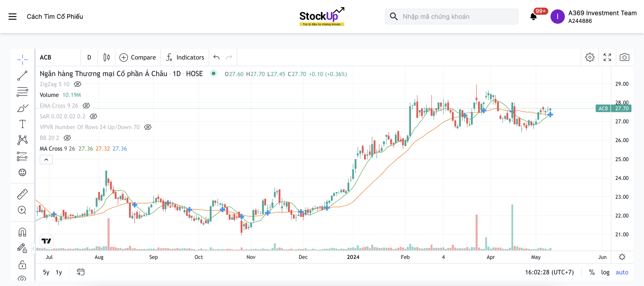Toggle lock all drawing tools
This screenshot has width=644, height=286.
click(22, 265)
